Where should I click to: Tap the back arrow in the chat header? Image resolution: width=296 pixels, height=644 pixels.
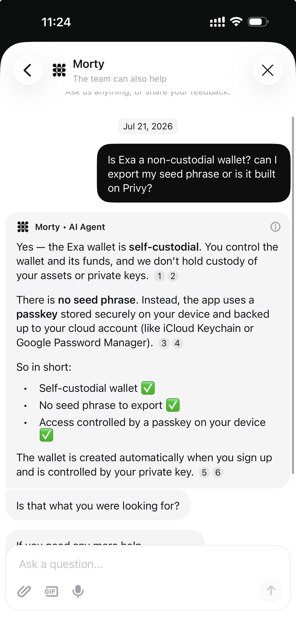pyautogui.click(x=28, y=70)
